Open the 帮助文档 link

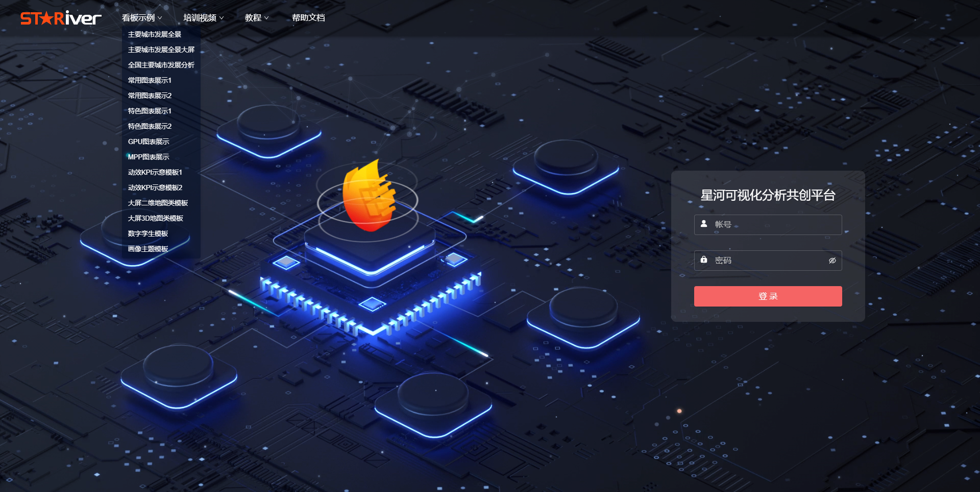[x=308, y=18]
